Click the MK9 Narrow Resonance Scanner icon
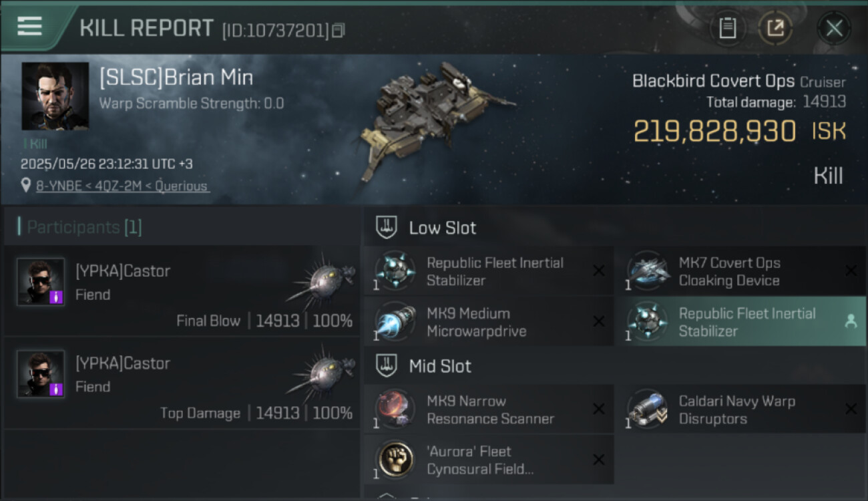 pos(395,409)
